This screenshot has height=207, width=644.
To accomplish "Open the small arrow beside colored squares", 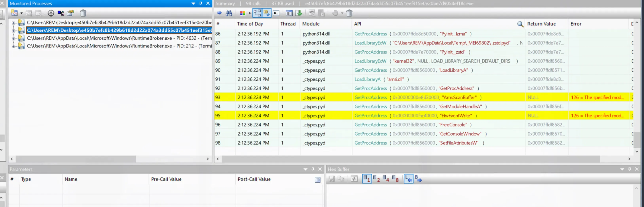I will pos(250,13).
